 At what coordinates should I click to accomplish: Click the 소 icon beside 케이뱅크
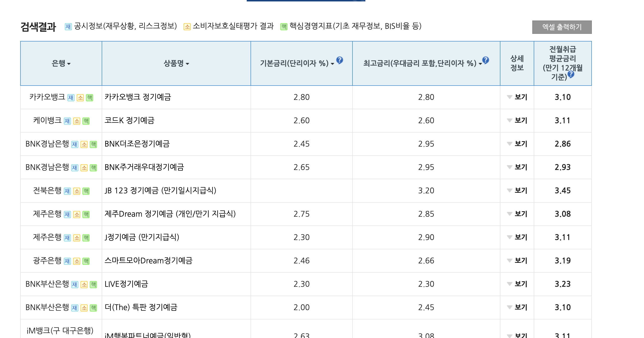click(77, 121)
